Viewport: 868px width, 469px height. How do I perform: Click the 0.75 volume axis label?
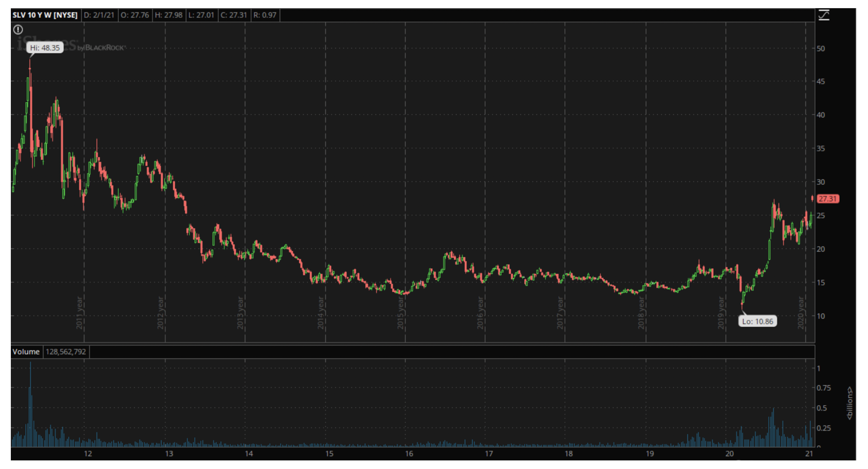click(824, 388)
